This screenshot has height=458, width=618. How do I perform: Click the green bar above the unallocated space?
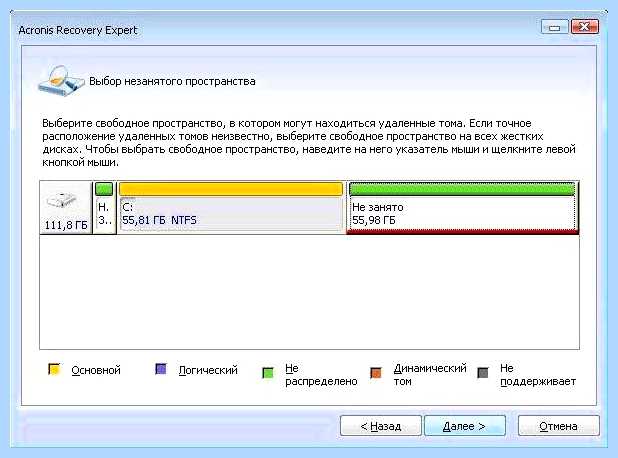tap(462, 189)
